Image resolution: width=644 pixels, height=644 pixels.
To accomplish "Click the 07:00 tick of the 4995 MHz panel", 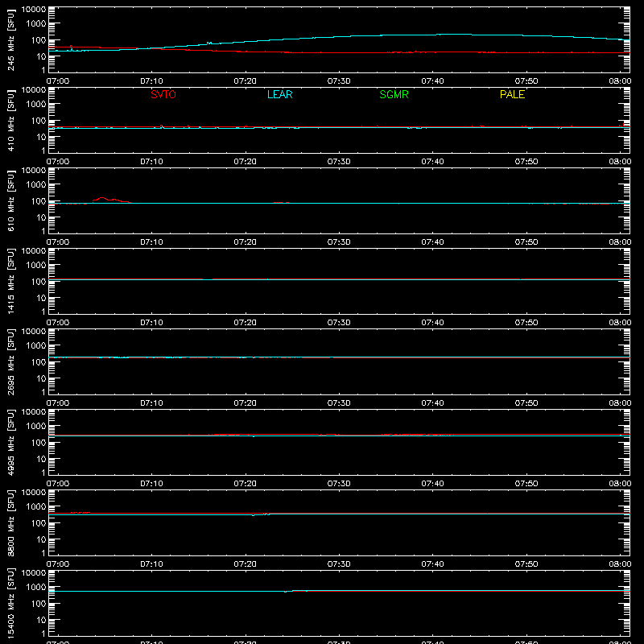I will pyautogui.click(x=58, y=484).
